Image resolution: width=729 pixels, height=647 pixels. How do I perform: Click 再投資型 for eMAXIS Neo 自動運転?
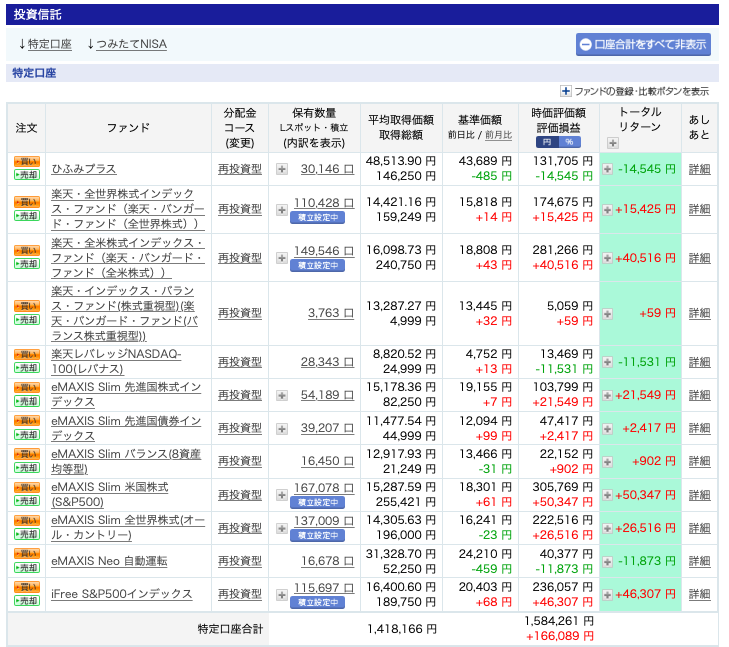pos(240,561)
